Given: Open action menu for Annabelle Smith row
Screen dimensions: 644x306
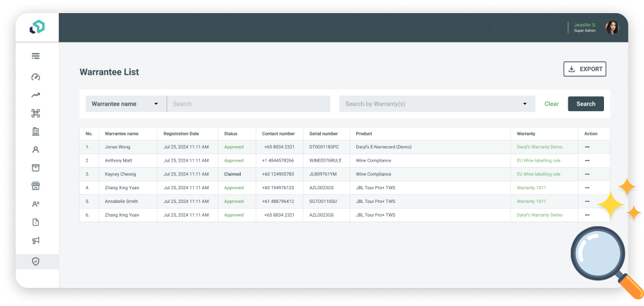Looking at the screenshot, I should pyautogui.click(x=587, y=202).
